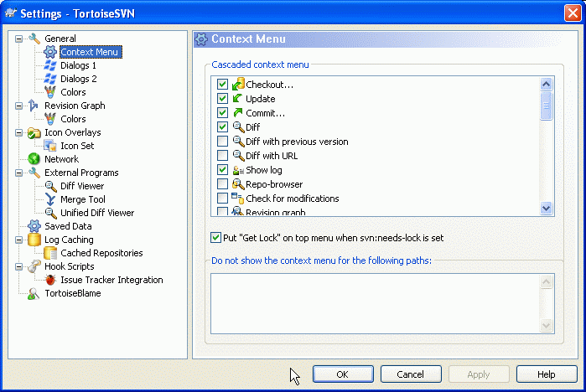Click the menu list scrollbar thumb
The image size is (586, 392).
[x=546, y=106]
